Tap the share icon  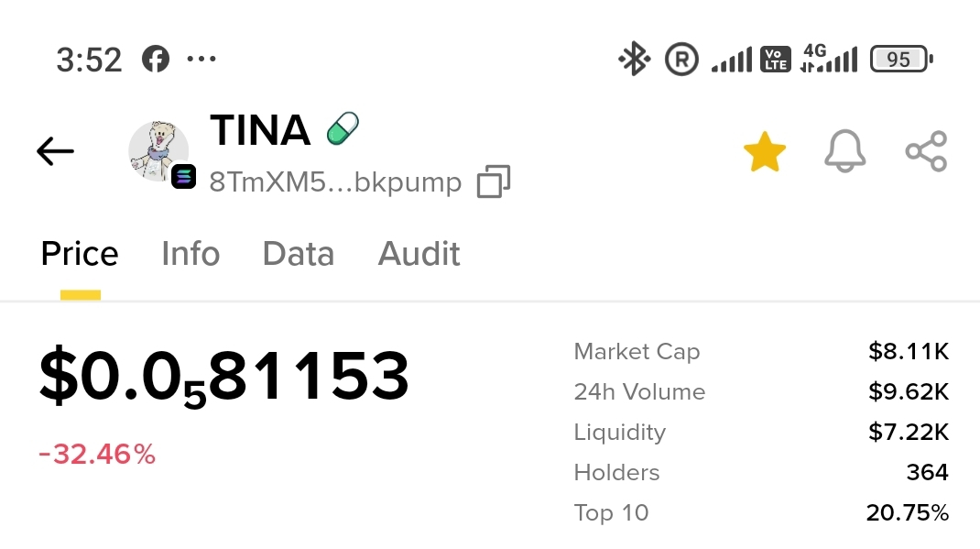point(926,151)
